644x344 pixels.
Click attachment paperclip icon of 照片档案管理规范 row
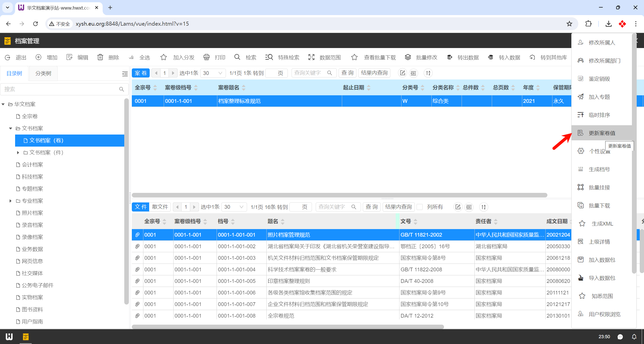click(x=137, y=235)
